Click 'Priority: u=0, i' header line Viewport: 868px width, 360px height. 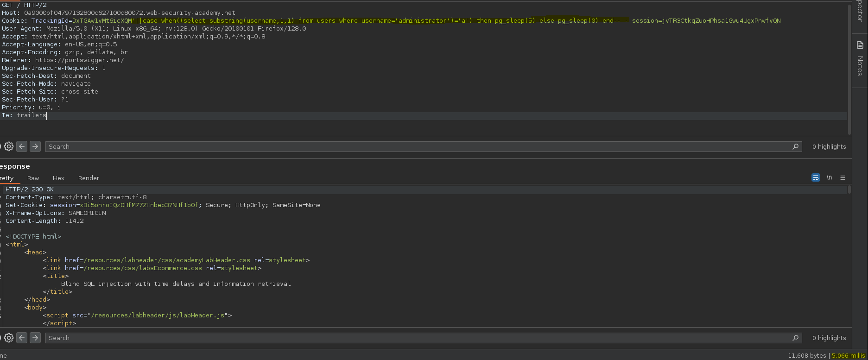(31, 107)
